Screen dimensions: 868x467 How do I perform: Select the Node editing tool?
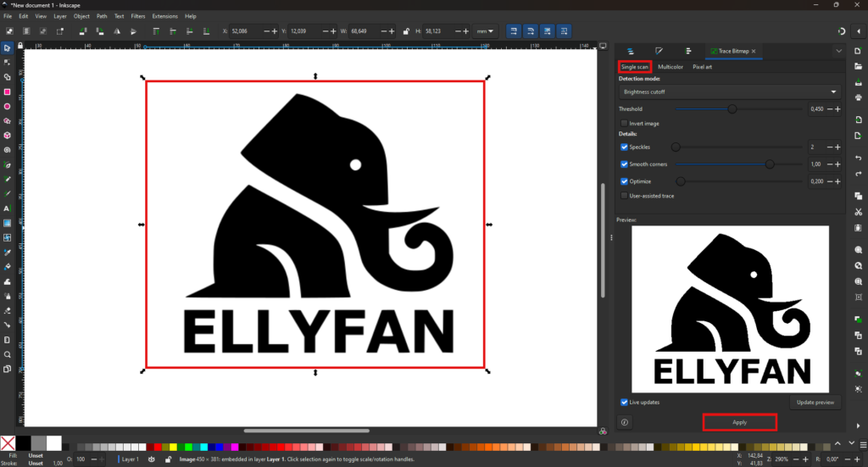coord(8,63)
